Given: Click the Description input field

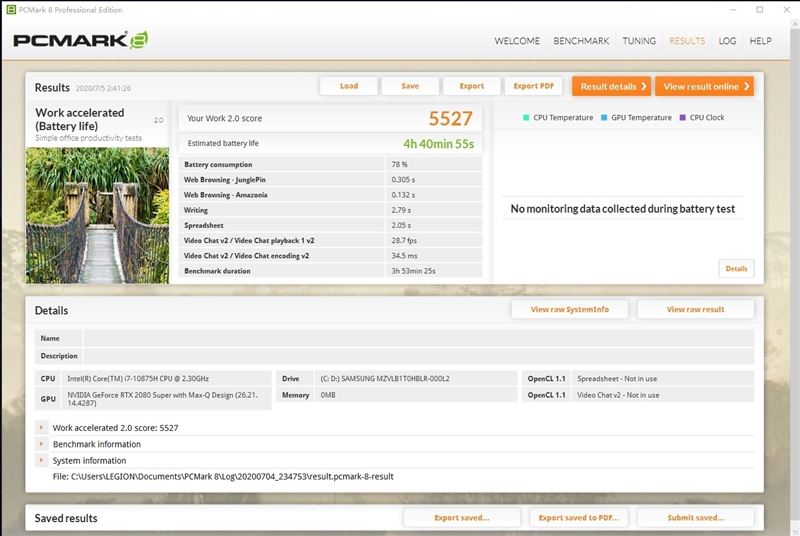Looking at the screenshot, I should (418, 355).
